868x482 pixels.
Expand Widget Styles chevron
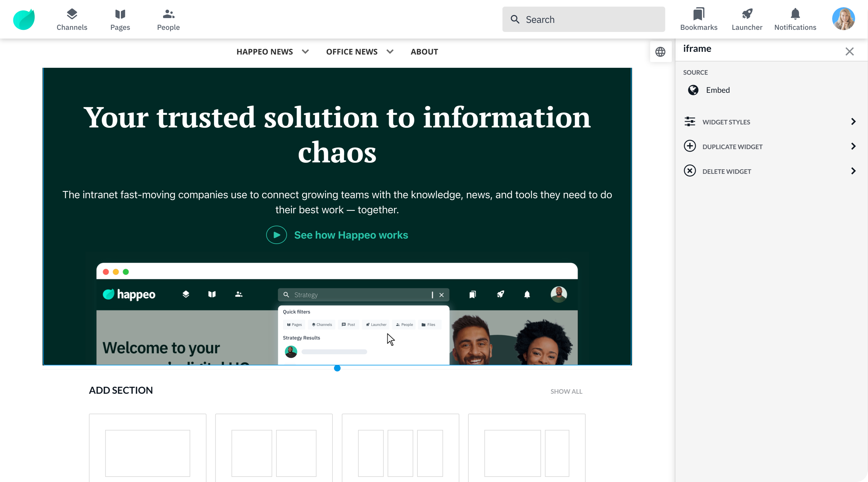coord(853,122)
